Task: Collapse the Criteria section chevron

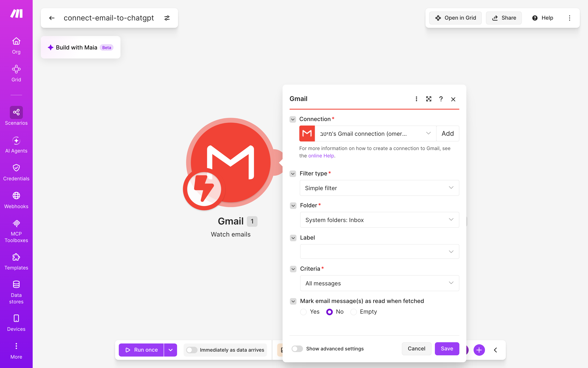Action: point(293,269)
